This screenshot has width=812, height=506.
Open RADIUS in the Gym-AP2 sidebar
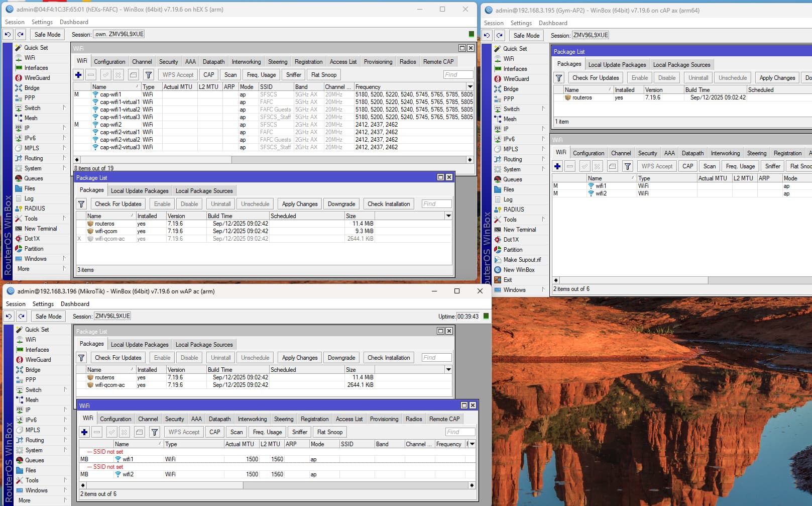point(514,210)
